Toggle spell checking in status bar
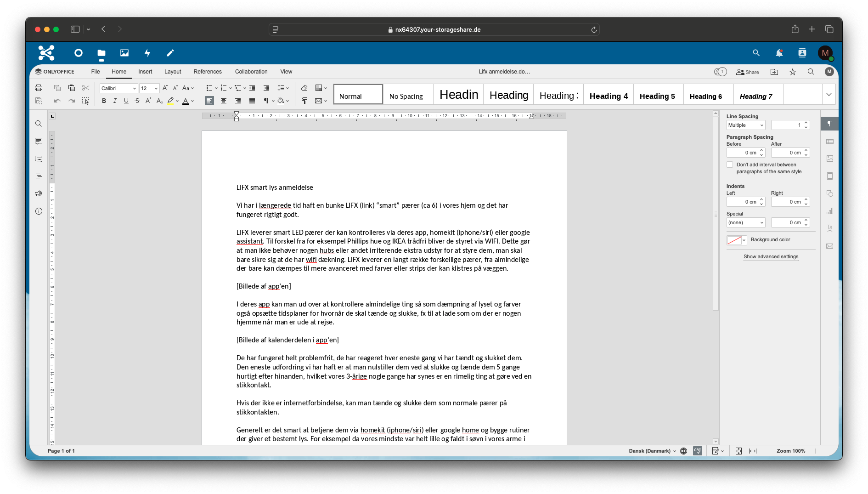868x494 pixels. coord(698,451)
